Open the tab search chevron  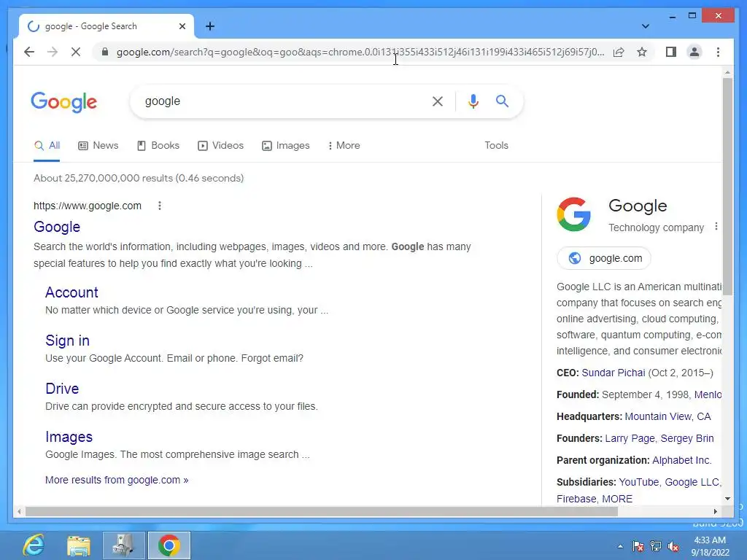click(645, 26)
